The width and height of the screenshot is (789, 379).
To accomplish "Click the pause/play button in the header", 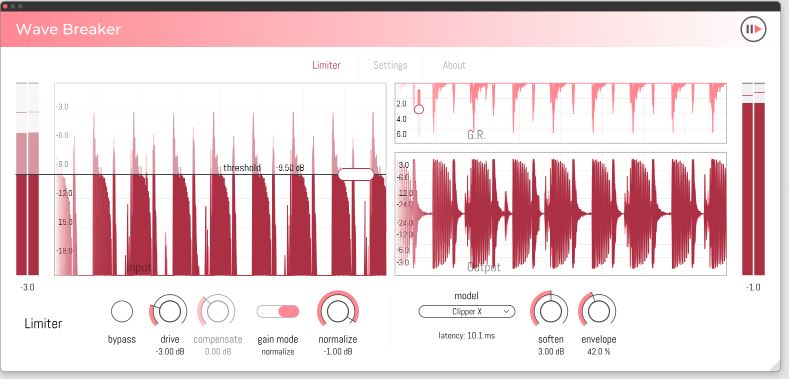I will point(753,29).
